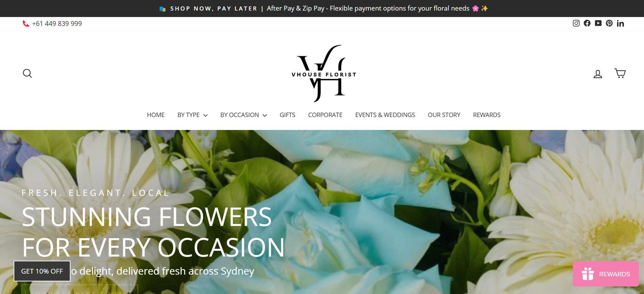Image resolution: width=644 pixels, height=294 pixels.
Task: Go to the Home menu item
Action: pyautogui.click(x=156, y=115)
